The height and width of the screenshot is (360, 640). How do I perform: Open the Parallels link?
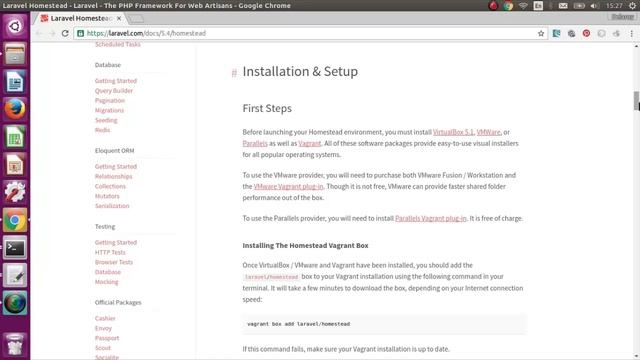pos(255,143)
